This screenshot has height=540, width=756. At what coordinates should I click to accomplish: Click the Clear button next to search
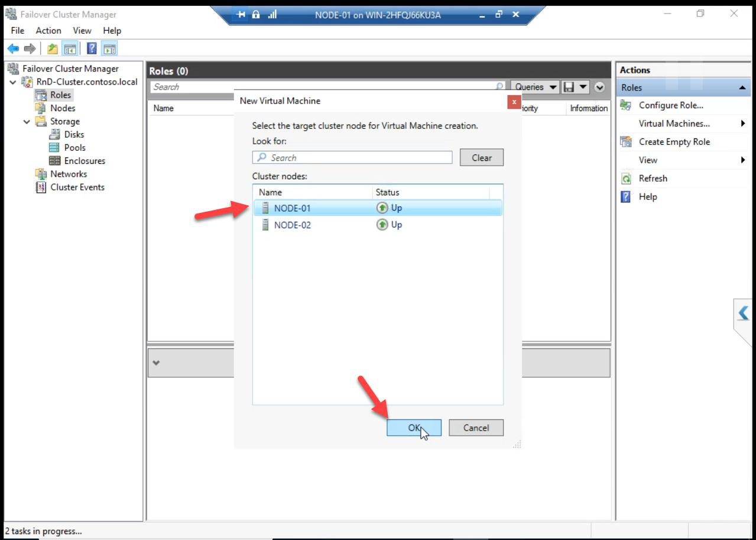482,158
